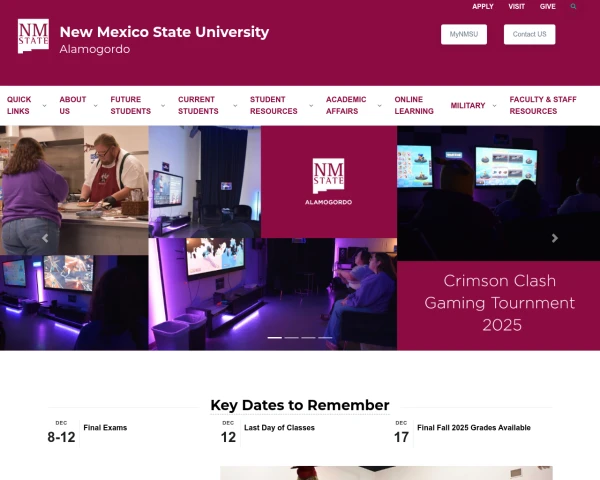Expand the Current Students dropdown chevron
Image resolution: width=600 pixels, height=480 pixels.
point(235,106)
